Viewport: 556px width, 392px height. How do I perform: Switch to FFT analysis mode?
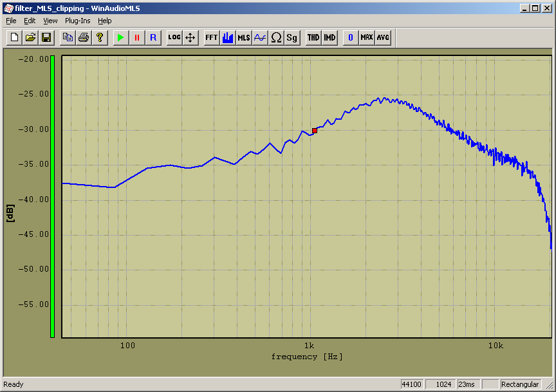pyautogui.click(x=211, y=37)
